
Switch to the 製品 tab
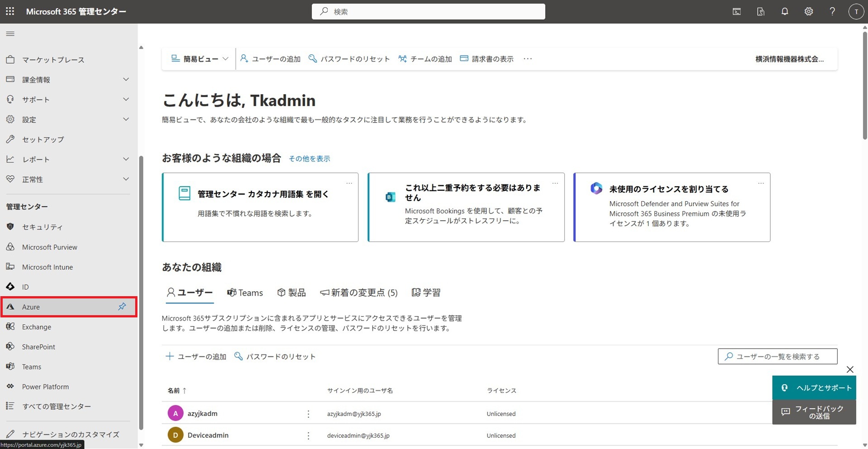[x=292, y=293]
